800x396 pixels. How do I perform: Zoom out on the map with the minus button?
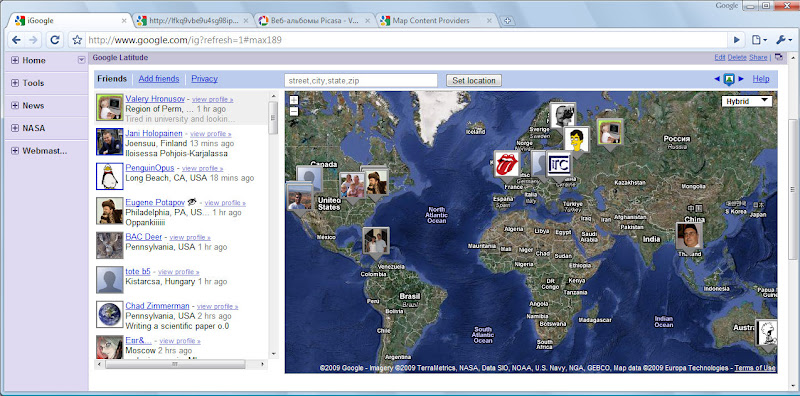click(x=293, y=111)
